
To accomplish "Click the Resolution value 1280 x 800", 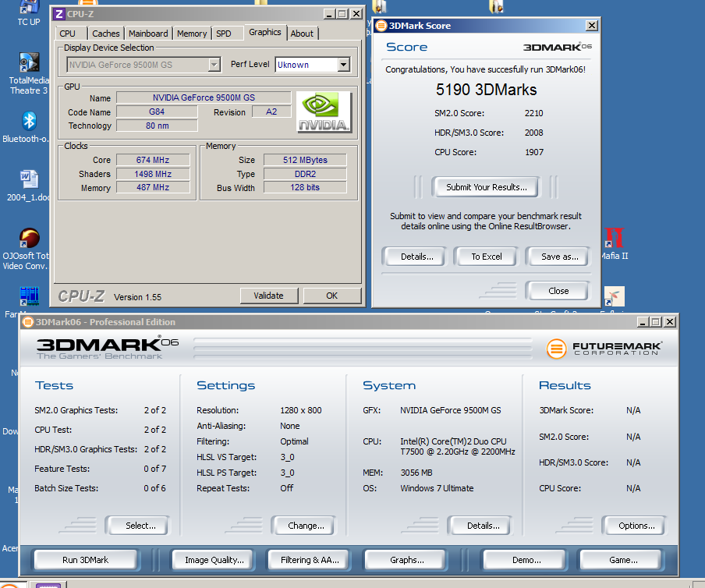I will click(x=301, y=410).
